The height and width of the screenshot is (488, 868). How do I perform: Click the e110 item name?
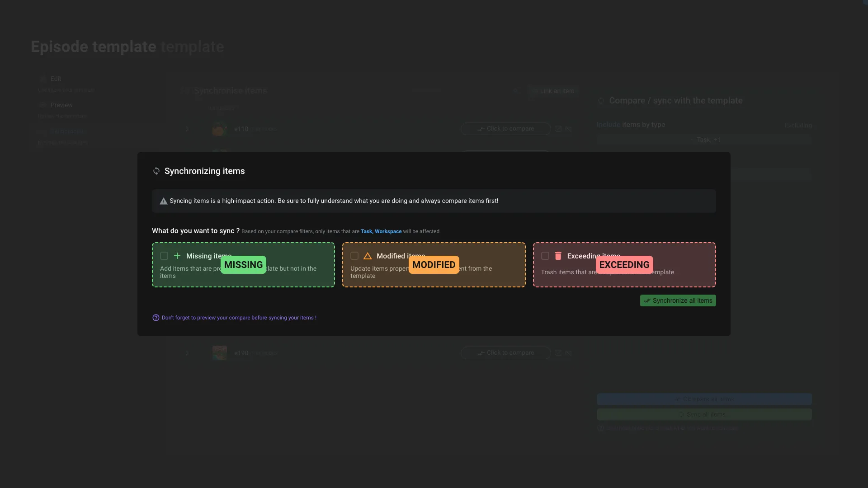point(241,129)
